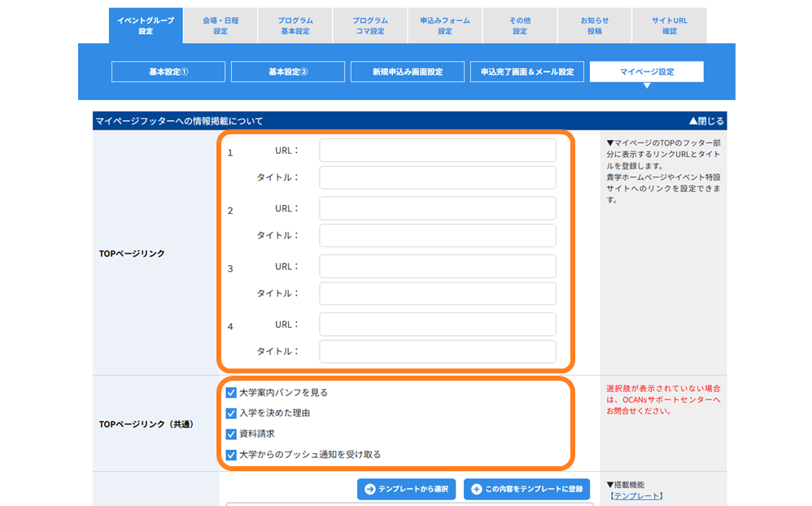Open the イベントグループ設定 tab
The width and height of the screenshot is (812, 506).
pos(146,25)
